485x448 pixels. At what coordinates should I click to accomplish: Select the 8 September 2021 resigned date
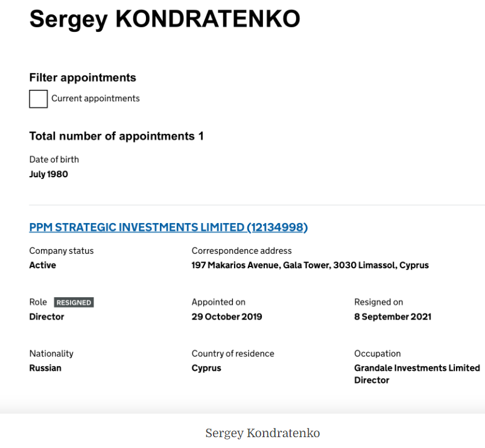(x=393, y=317)
